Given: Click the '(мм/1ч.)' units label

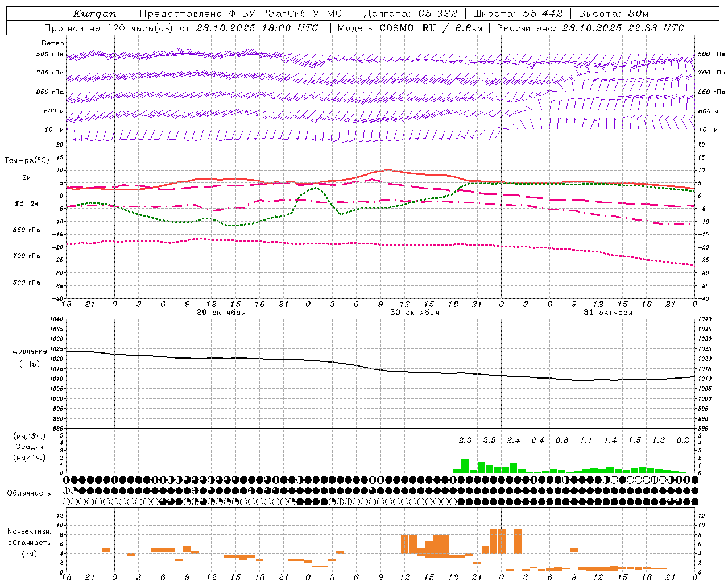Looking at the screenshot, I should 30,458.
